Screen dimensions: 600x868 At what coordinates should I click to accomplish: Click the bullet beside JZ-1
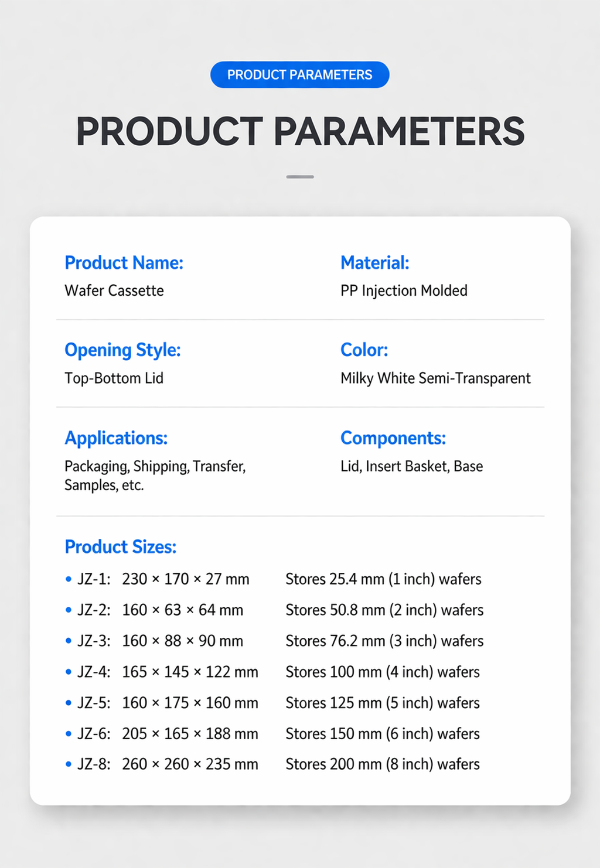point(69,579)
